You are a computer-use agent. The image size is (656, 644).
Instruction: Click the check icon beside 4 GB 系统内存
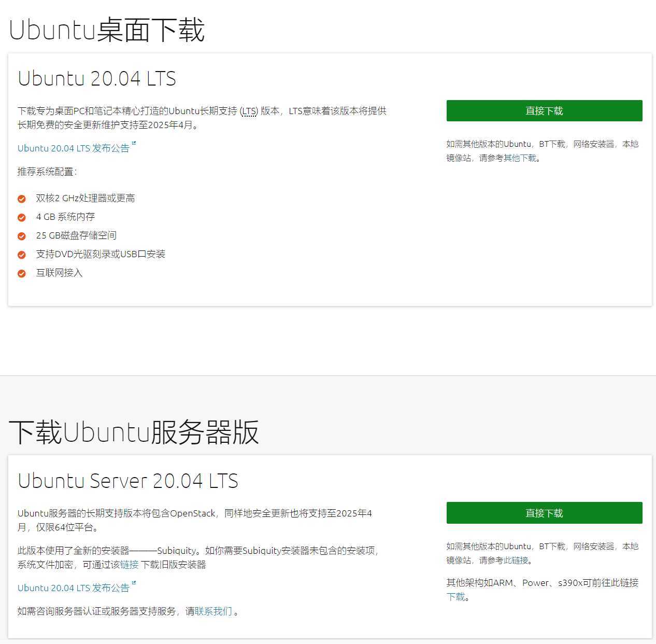pyautogui.click(x=22, y=217)
